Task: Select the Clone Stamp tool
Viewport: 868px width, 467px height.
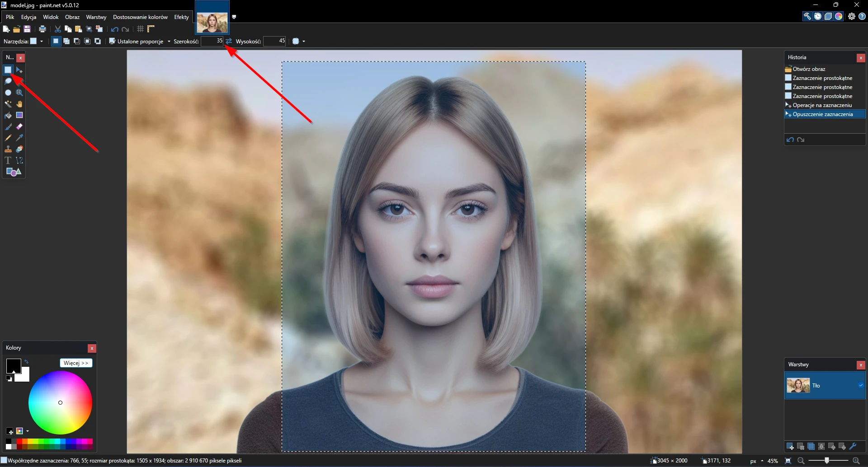Action: tap(8, 149)
